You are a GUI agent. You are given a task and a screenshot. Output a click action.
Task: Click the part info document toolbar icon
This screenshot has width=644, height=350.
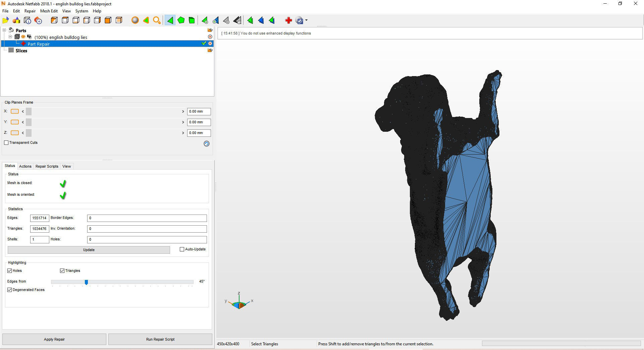click(28, 20)
